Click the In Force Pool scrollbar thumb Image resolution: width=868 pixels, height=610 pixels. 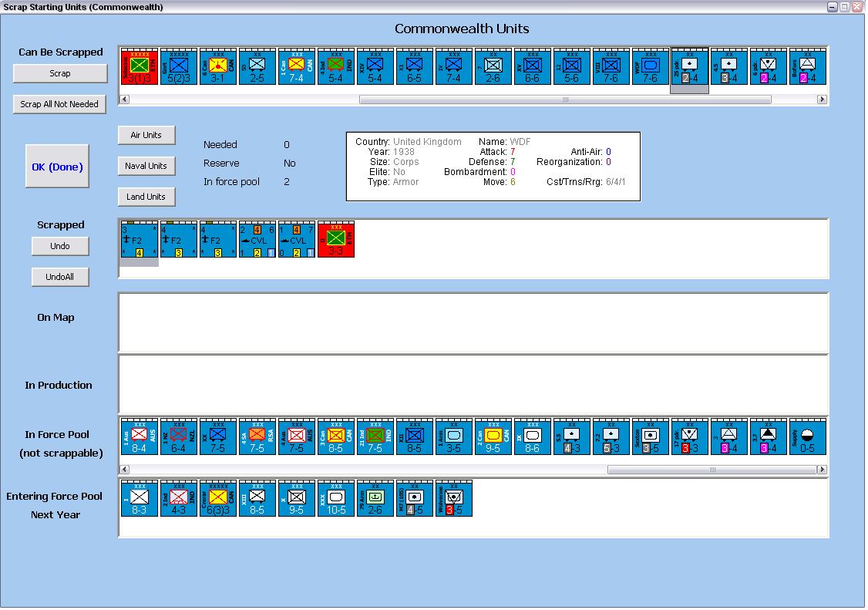coord(712,470)
